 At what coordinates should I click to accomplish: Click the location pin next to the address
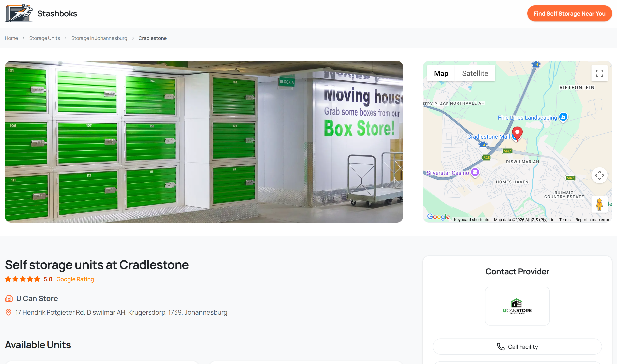[8, 312]
